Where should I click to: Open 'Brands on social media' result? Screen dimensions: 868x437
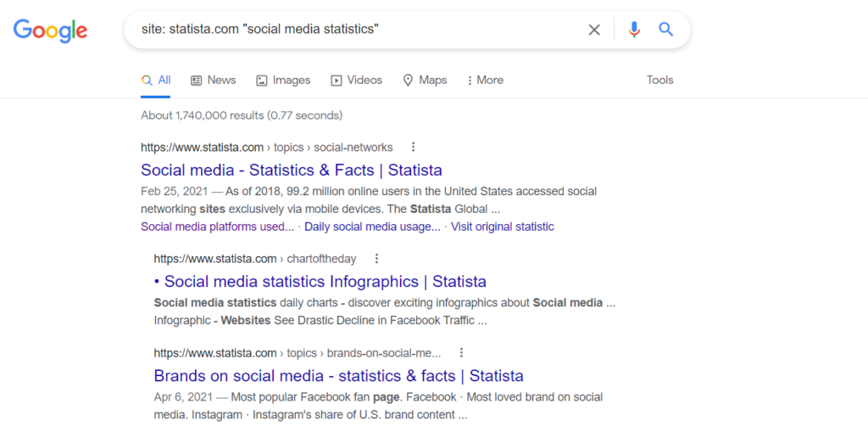point(338,376)
